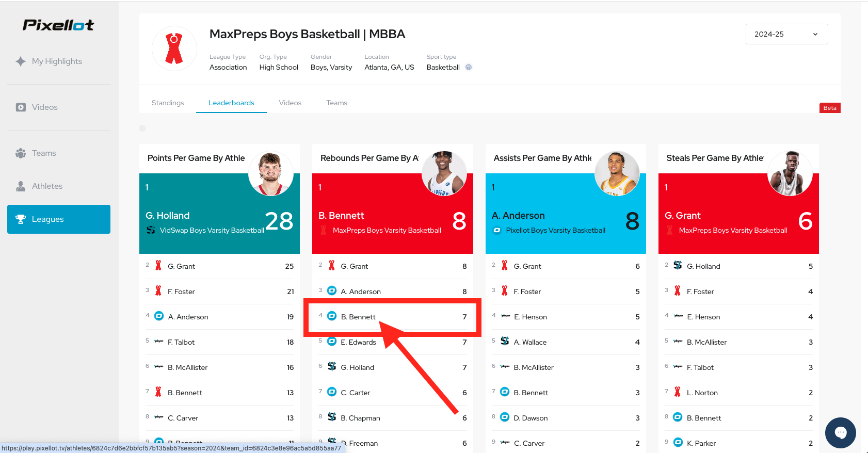Open the 2024-25 season dropdown
Image resolution: width=868 pixels, height=453 pixels.
pyautogui.click(x=786, y=34)
